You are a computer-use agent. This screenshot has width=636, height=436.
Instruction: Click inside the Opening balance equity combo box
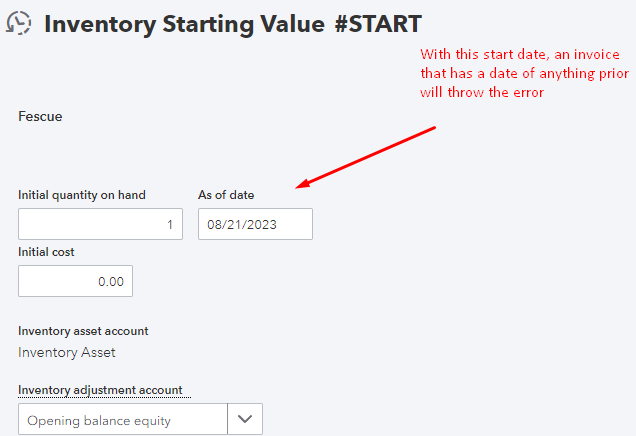[x=122, y=421]
